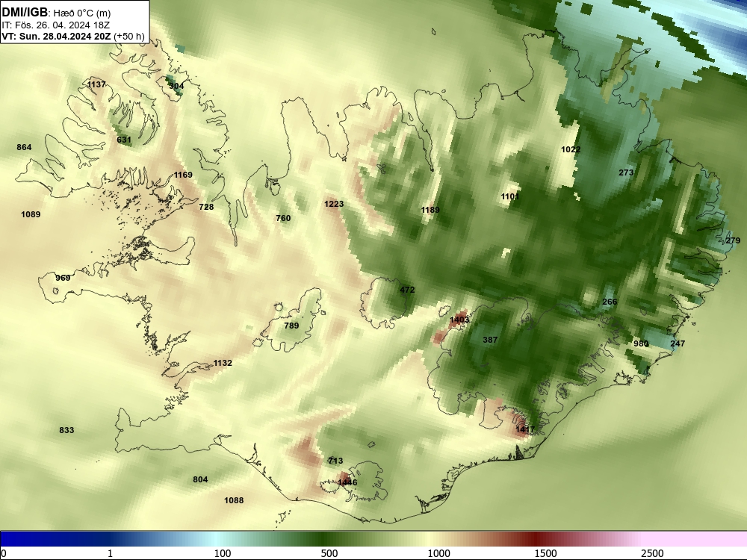Click the 387 value label

pyautogui.click(x=490, y=340)
